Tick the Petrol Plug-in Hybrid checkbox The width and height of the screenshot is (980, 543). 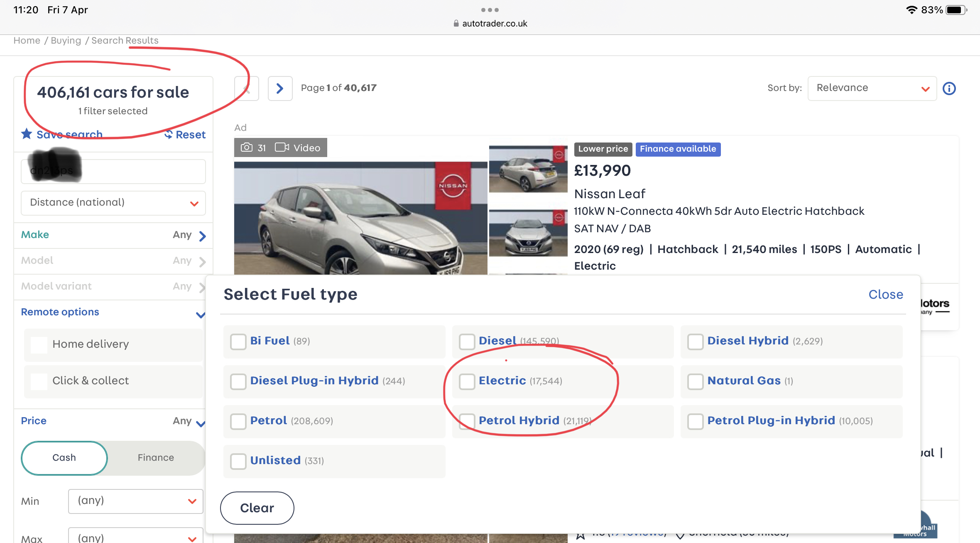point(696,421)
